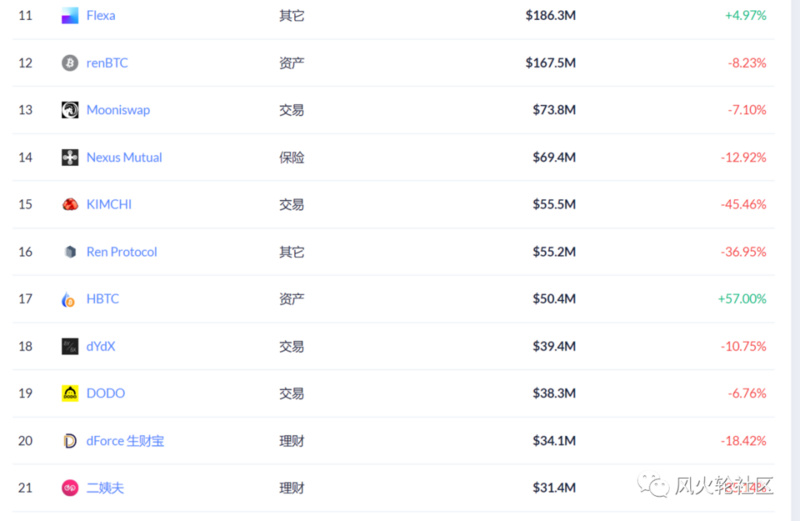
Task: Click the DODO locked value $38.3M
Action: 554,393
